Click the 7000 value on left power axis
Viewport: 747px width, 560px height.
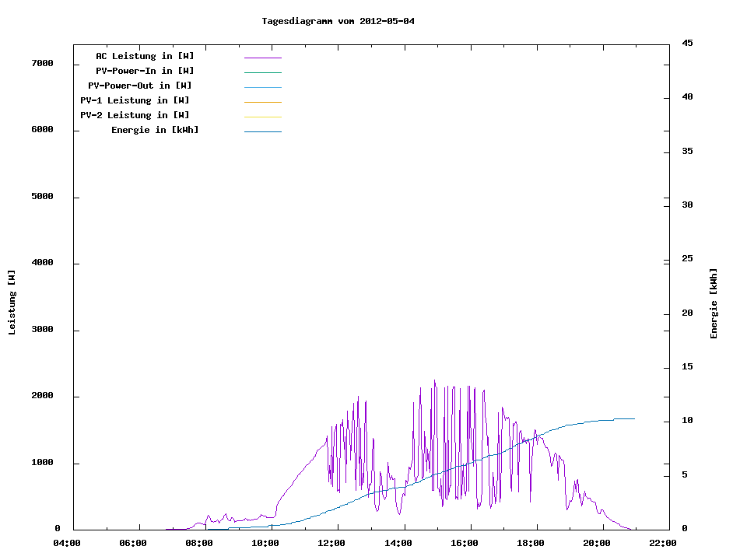tap(42, 64)
